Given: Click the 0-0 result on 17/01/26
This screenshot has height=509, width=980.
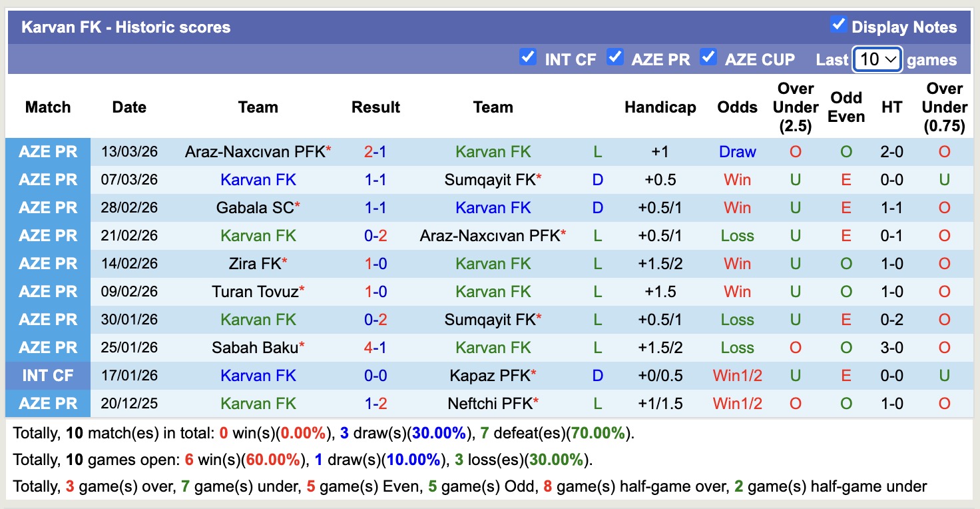Looking at the screenshot, I should 375,376.
